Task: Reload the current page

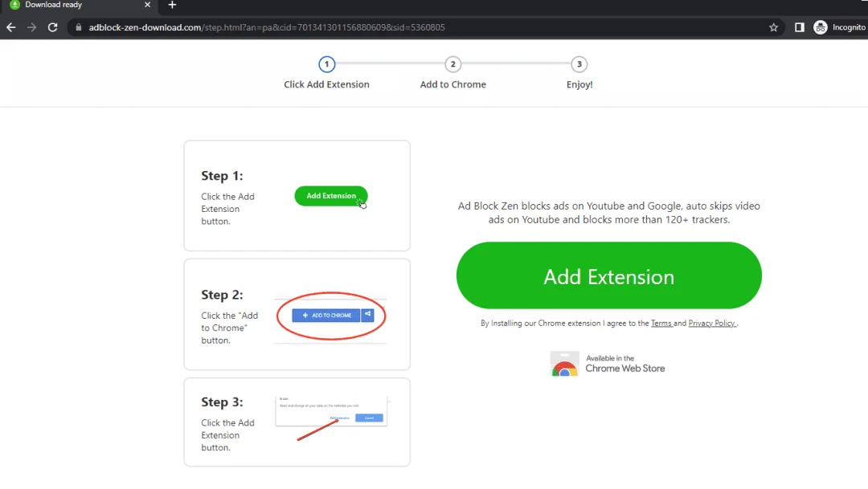Action: point(52,27)
